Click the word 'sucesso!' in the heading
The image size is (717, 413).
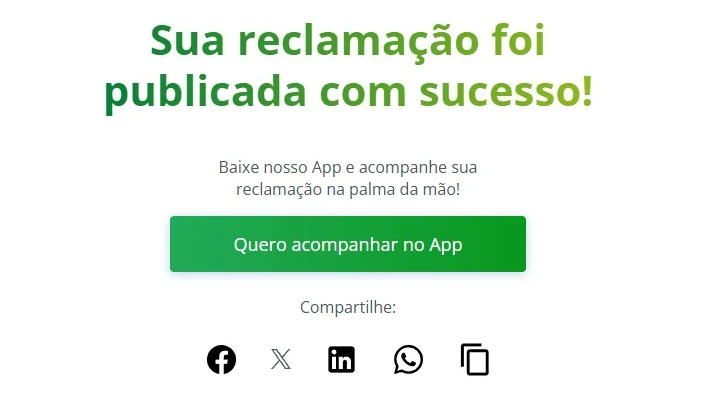click(506, 91)
